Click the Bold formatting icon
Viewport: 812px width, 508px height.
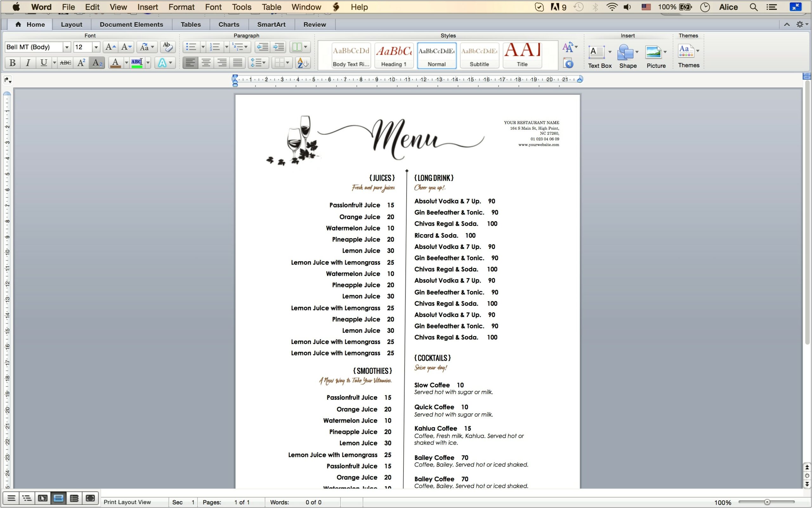coord(12,62)
